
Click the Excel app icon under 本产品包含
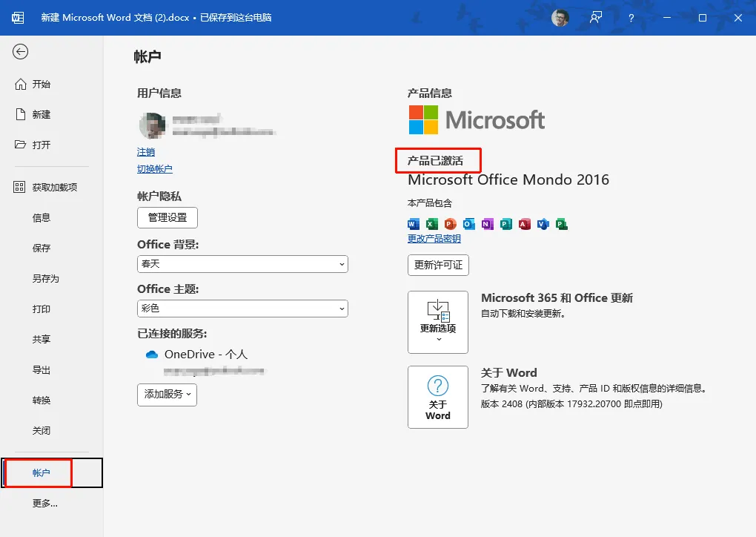[x=432, y=224]
